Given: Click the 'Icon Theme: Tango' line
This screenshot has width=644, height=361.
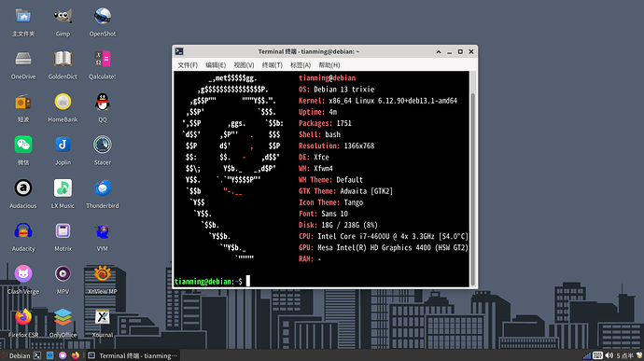Looking at the screenshot, I should [330, 202].
